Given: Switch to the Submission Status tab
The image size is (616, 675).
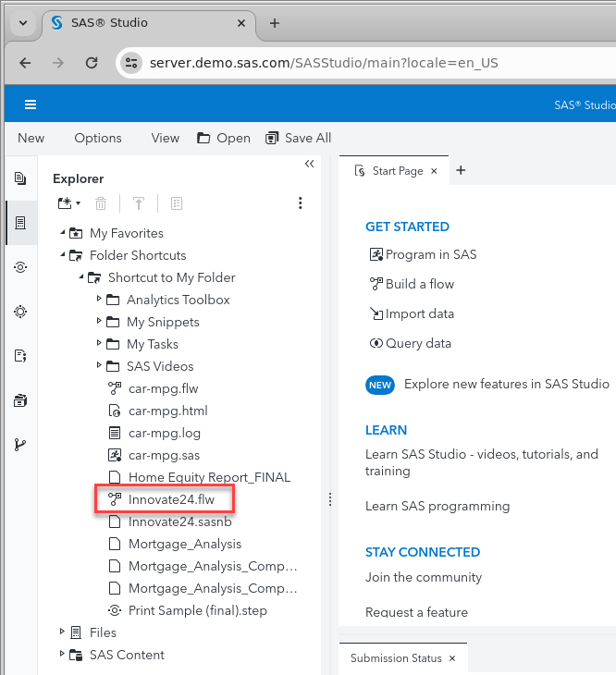Looking at the screenshot, I should 395,658.
